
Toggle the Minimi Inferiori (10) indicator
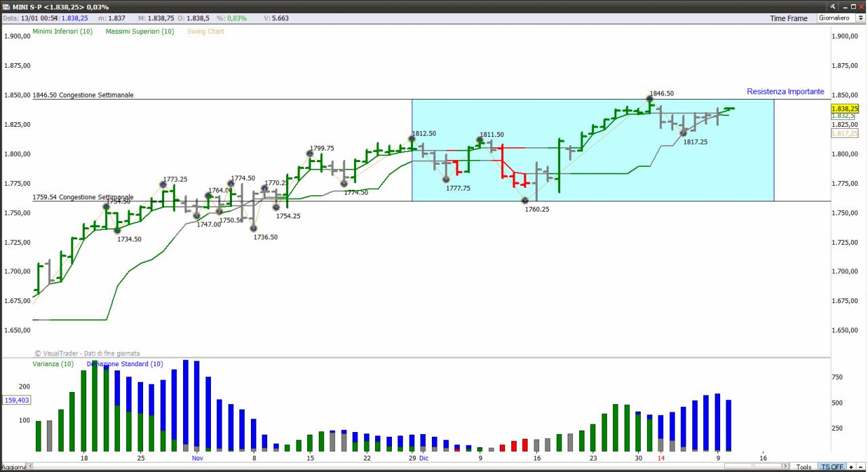(63, 31)
